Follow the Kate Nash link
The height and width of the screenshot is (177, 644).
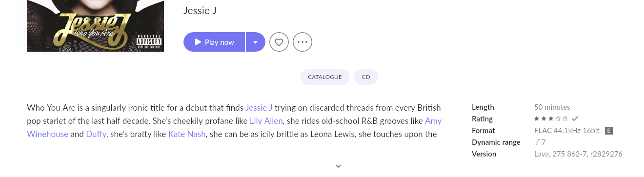(x=187, y=134)
